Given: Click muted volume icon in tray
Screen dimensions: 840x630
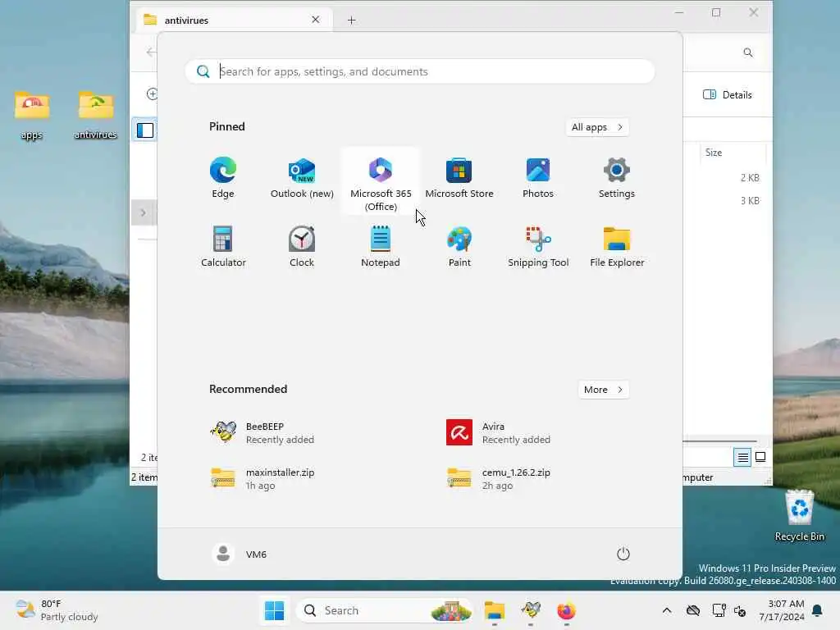Looking at the screenshot, I should (741, 610).
